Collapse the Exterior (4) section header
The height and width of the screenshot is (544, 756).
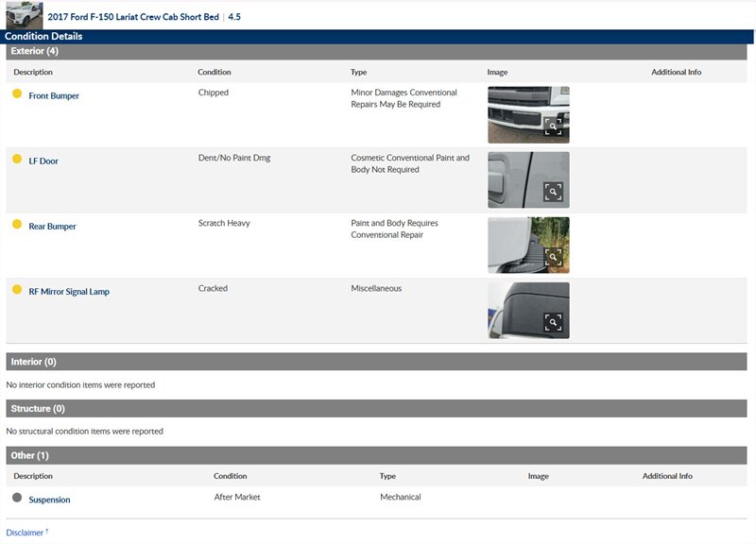pyautogui.click(x=35, y=51)
